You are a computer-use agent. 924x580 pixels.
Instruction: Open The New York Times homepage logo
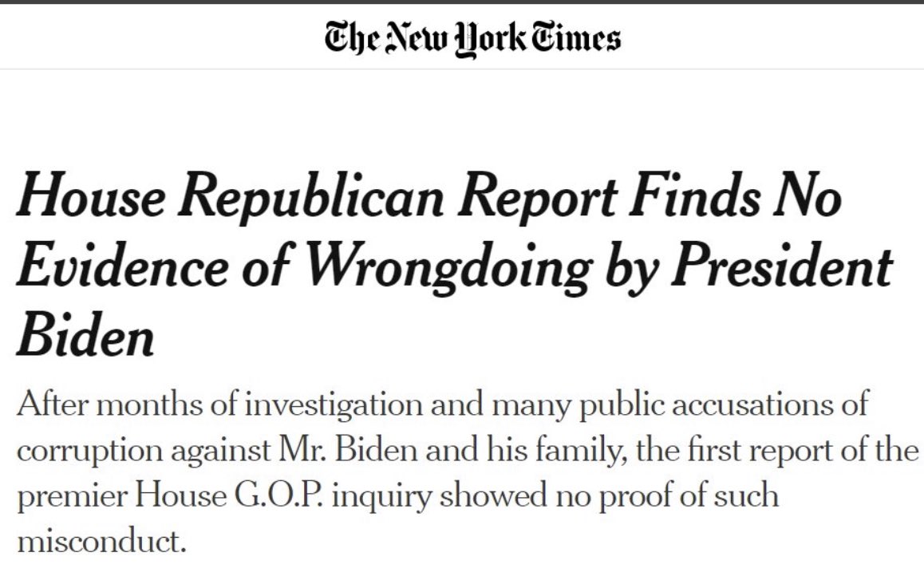click(472, 37)
